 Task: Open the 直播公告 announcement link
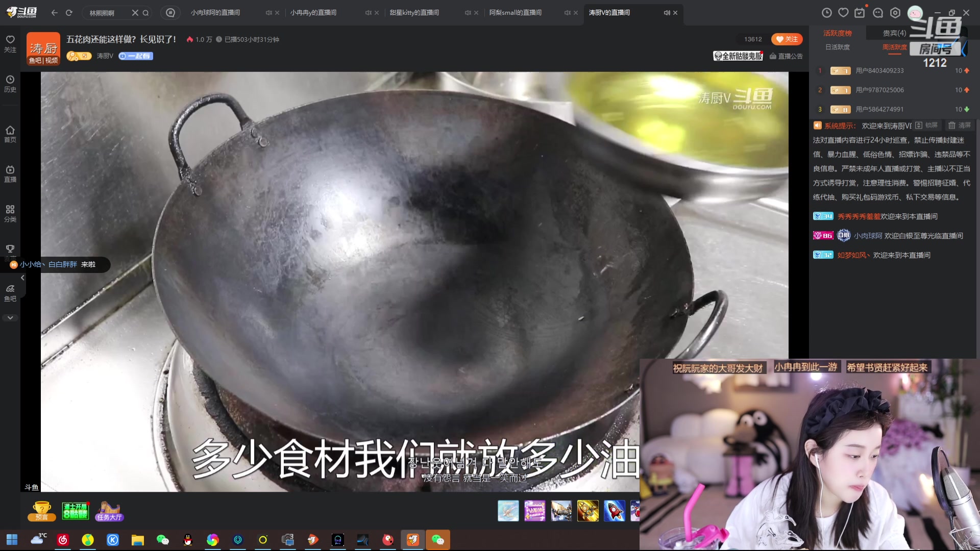point(786,56)
